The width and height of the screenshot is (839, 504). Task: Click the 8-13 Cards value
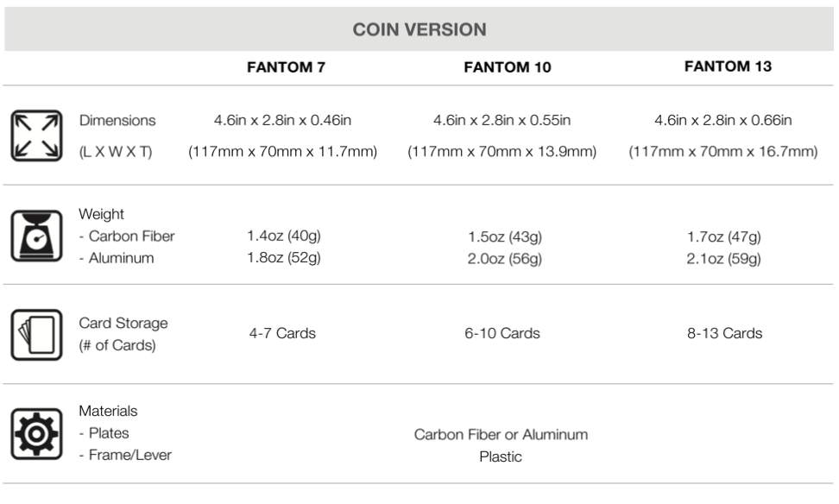click(724, 333)
